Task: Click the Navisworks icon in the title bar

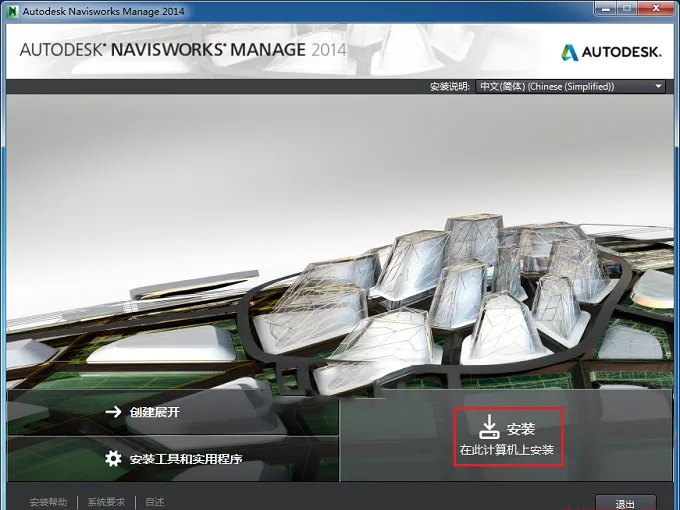Action: coord(13,11)
